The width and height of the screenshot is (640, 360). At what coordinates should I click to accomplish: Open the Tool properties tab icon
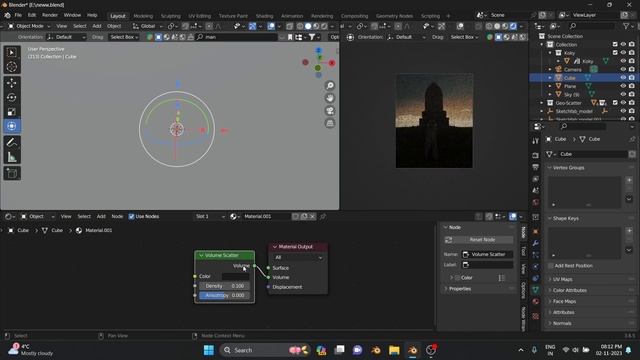536,141
